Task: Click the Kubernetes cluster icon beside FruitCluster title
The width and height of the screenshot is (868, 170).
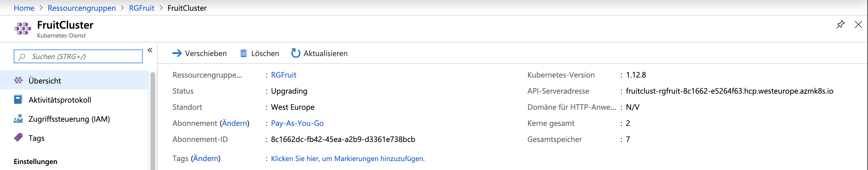Action: tap(23, 29)
